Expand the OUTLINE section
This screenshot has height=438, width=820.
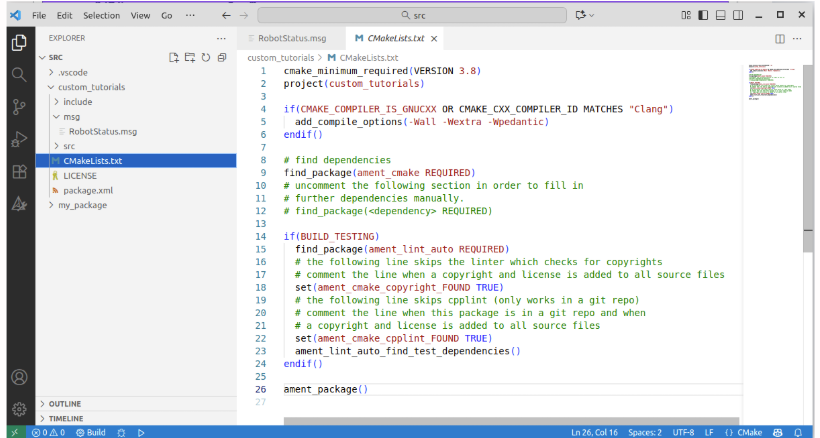pyautogui.click(x=65, y=404)
